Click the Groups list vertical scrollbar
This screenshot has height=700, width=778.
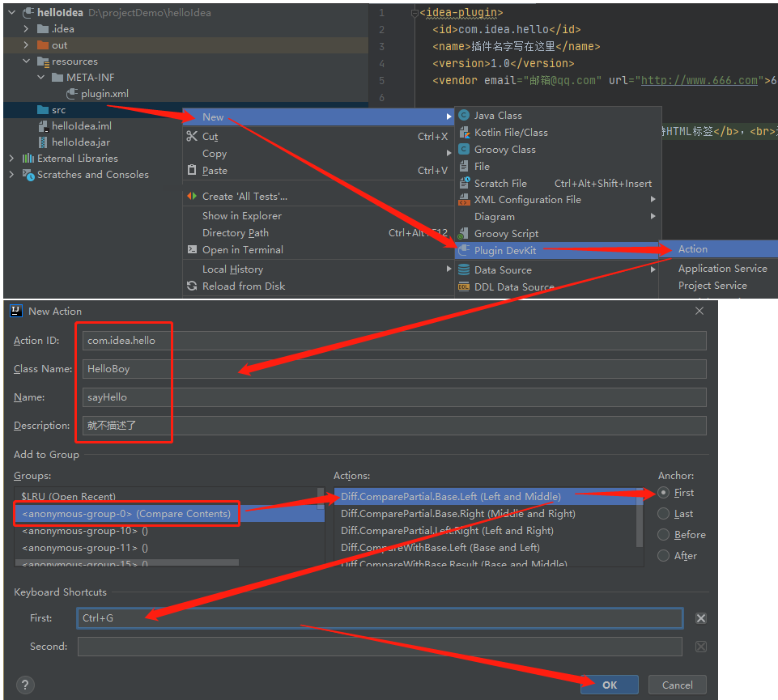click(321, 498)
